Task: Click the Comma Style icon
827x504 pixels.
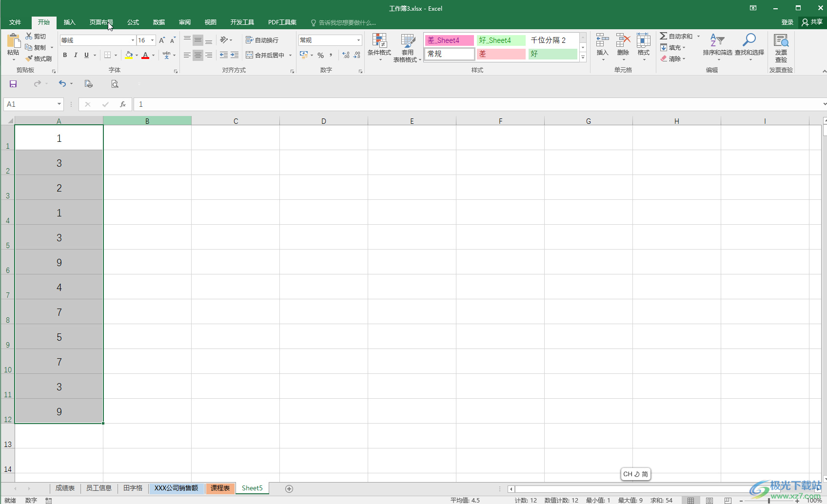Action: pos(331,55)
